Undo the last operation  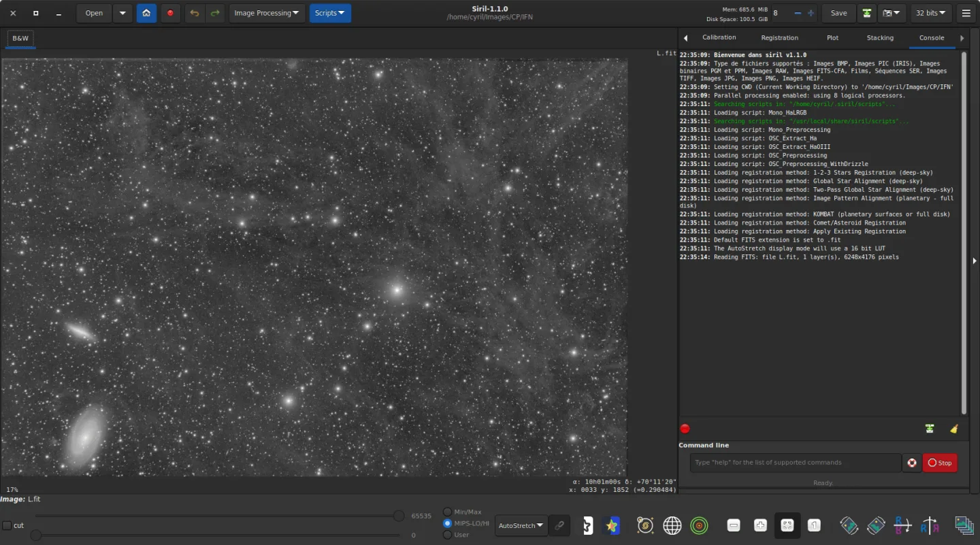[195, 13]
